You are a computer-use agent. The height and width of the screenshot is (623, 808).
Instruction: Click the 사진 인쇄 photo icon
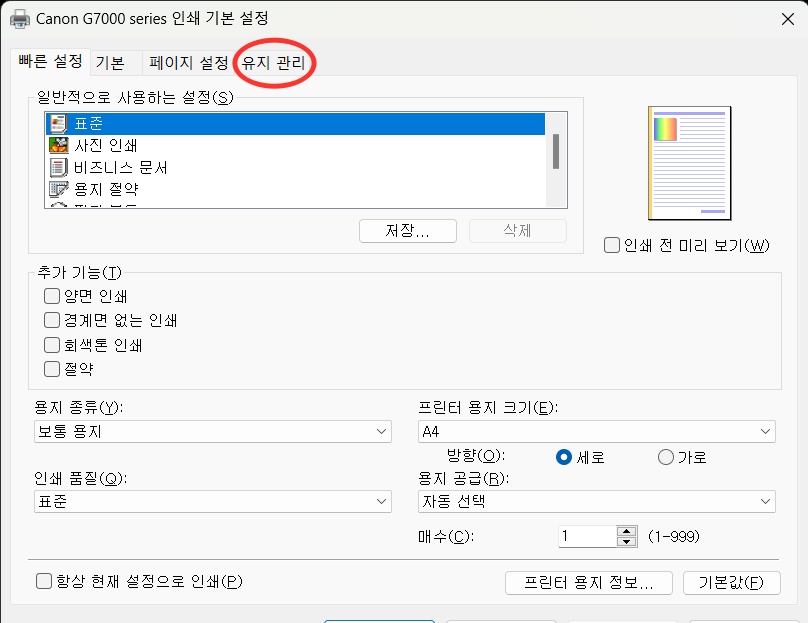[58, 145]
